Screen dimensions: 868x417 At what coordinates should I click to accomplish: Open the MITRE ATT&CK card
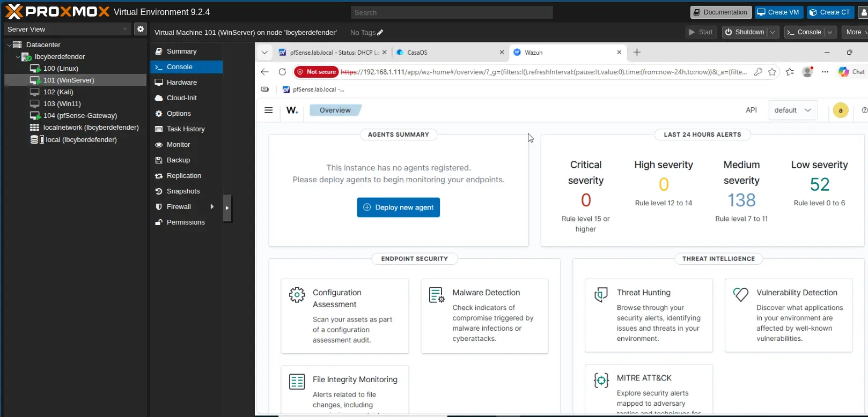click(649, 389)
